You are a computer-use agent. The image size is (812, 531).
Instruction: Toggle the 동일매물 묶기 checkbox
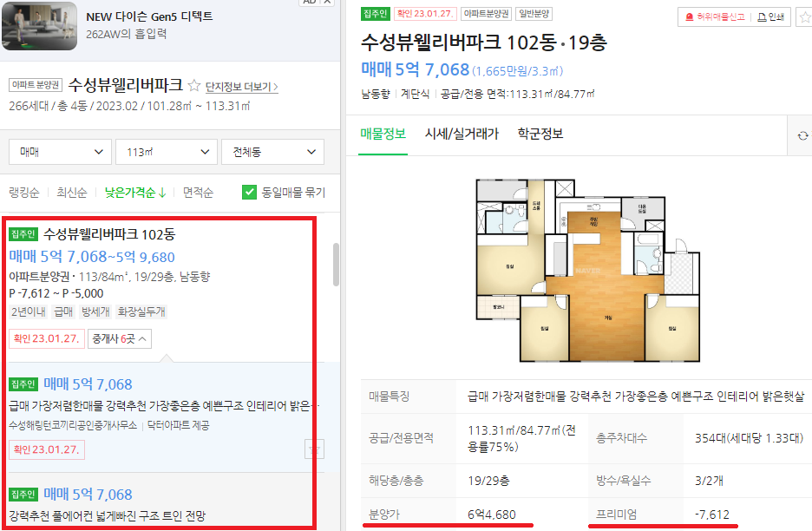point(249,193)
